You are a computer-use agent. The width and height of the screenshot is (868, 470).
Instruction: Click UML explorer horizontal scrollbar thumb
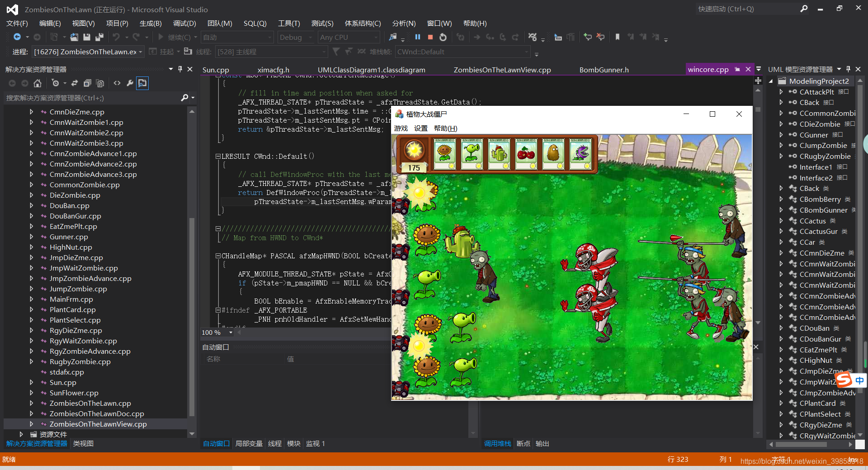pos(802,445)
